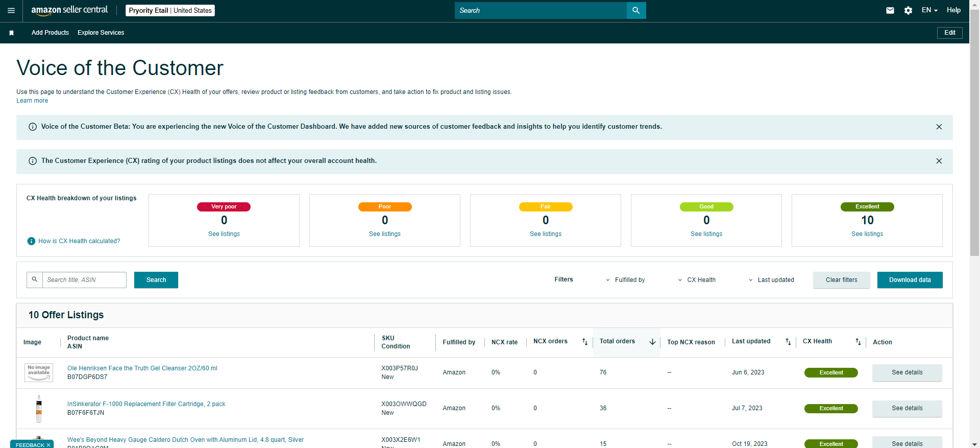Expand the Fulfilled by filter
The height and width of the screenshot is (448, 980).
click(625, 280)
